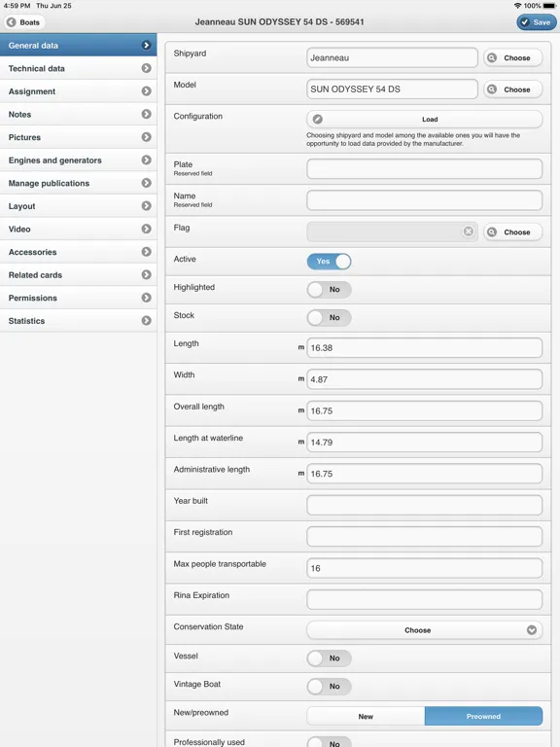The image size is (560, 747).
Task: Open the Permissions section
Action: point(78,298)
